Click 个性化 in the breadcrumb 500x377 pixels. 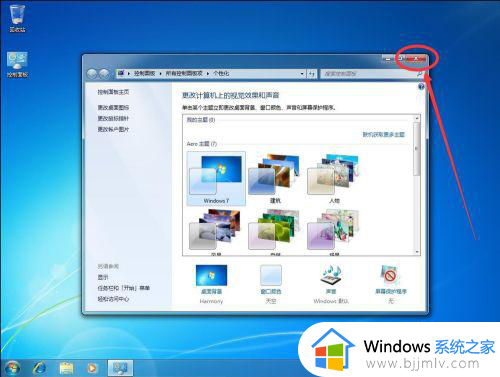point(221,74)
